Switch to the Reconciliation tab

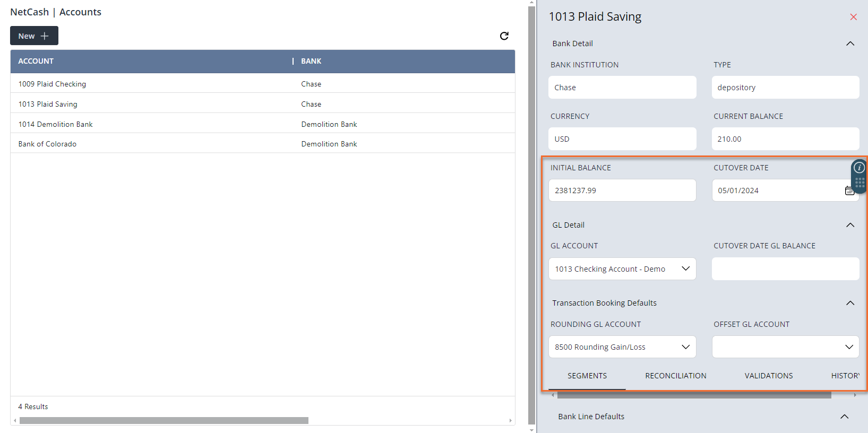(675, 376)
